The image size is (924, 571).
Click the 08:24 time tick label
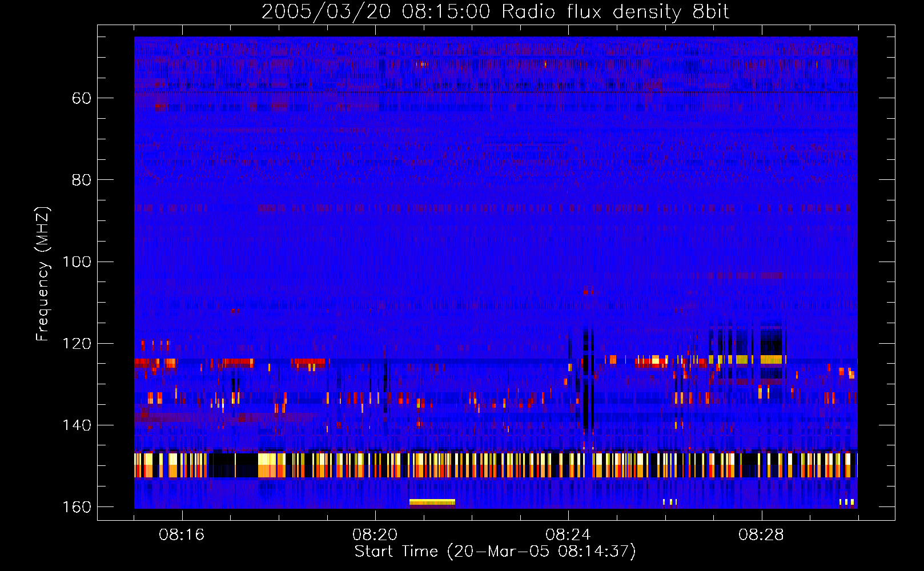tap(568, 535)
